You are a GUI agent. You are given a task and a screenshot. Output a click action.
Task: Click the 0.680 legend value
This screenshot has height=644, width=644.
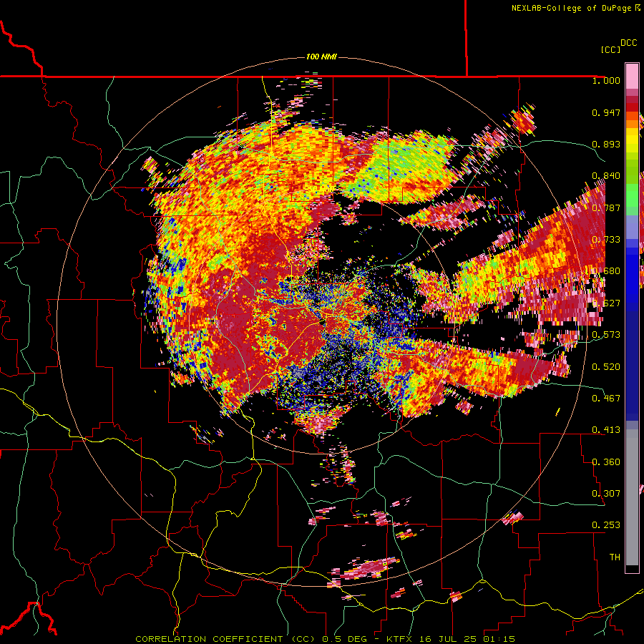coord(606,271)
